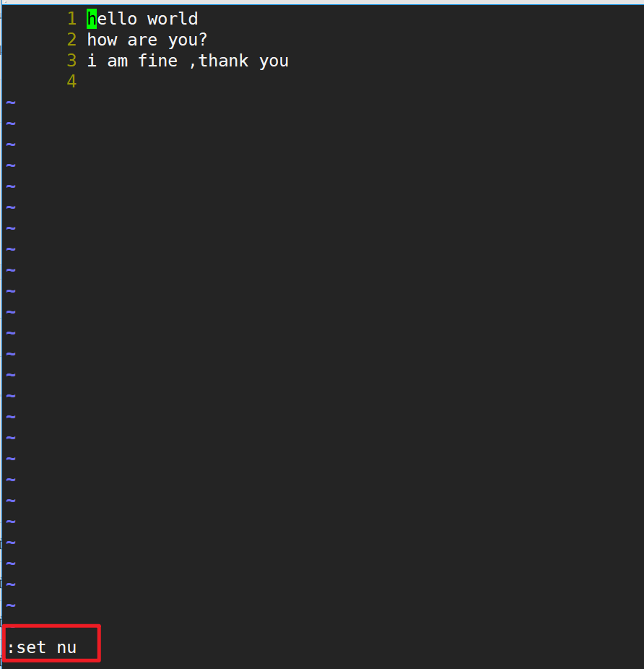Click the word 'are' on line 2
Image resolution: width=644 pixels, height=669 pixels.
(142, 40)
